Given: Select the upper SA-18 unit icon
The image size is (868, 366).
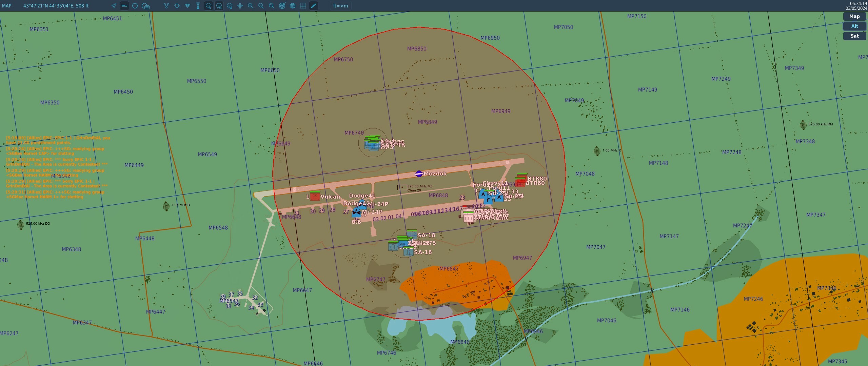Looking at the screenshot, I should (412, 235).
